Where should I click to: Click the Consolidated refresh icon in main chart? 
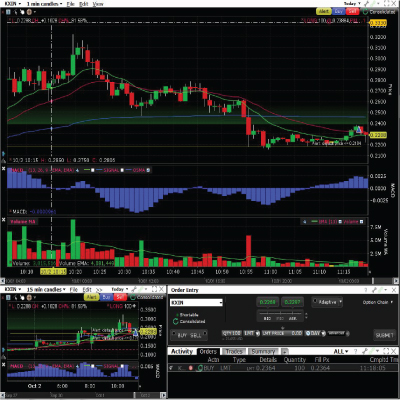point(365,12)
